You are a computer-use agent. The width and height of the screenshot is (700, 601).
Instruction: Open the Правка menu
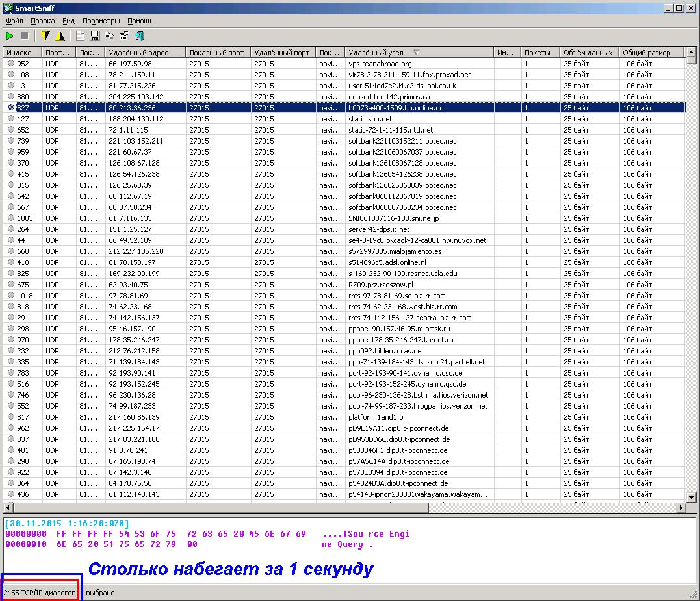click(x=42, y=21)
